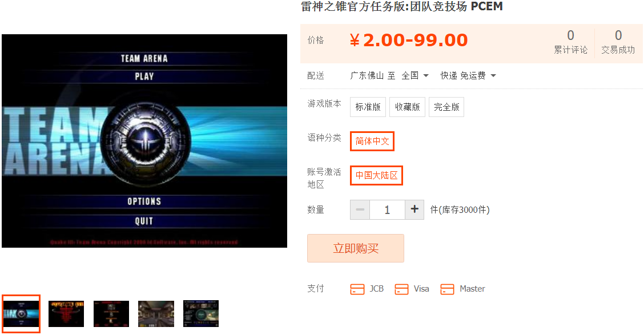
Task: Open the 全国 delivery destination dropdown
Action: coord(415,75)
